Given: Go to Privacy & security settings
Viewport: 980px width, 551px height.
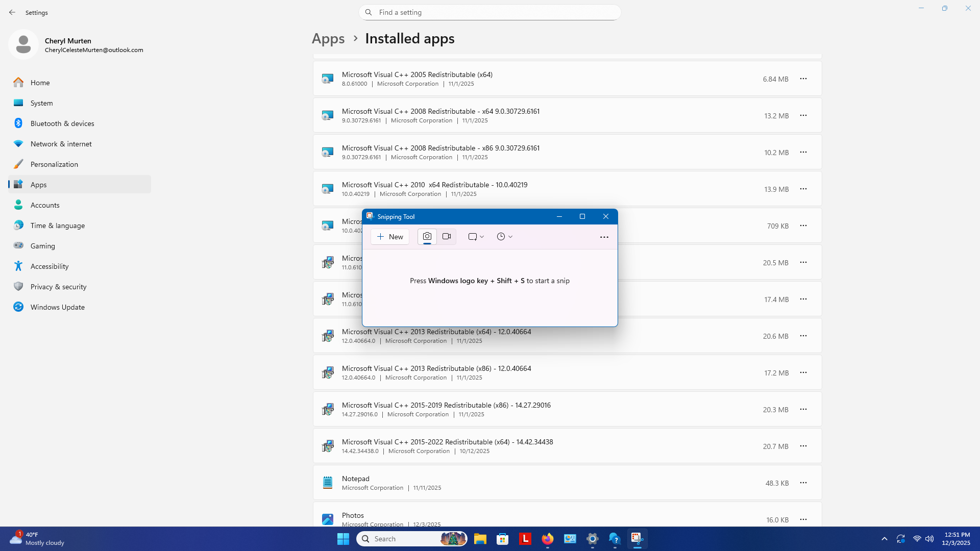Looking at the screenshot, I should coord(58,287).
